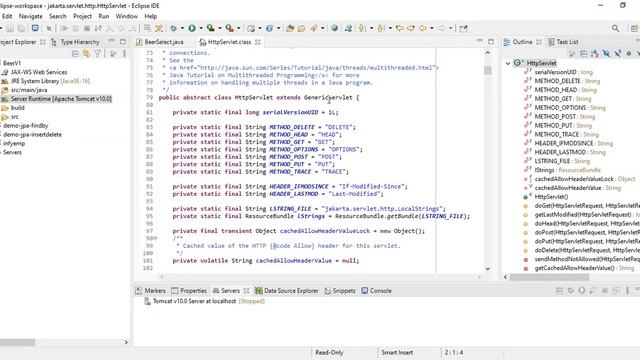Click Link with Editor in Project Explorer
This screenshot has width=640, height=360.
point(86,53)
